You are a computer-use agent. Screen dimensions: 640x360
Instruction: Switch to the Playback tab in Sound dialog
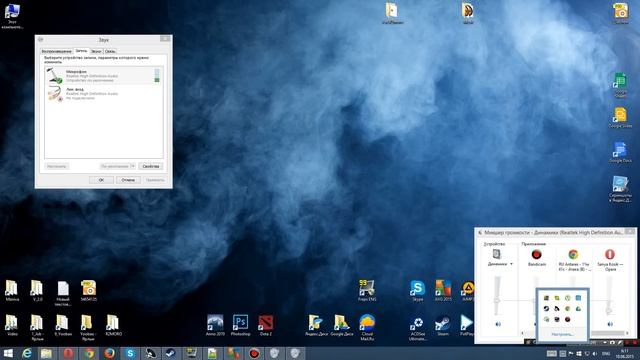point(57,51)
